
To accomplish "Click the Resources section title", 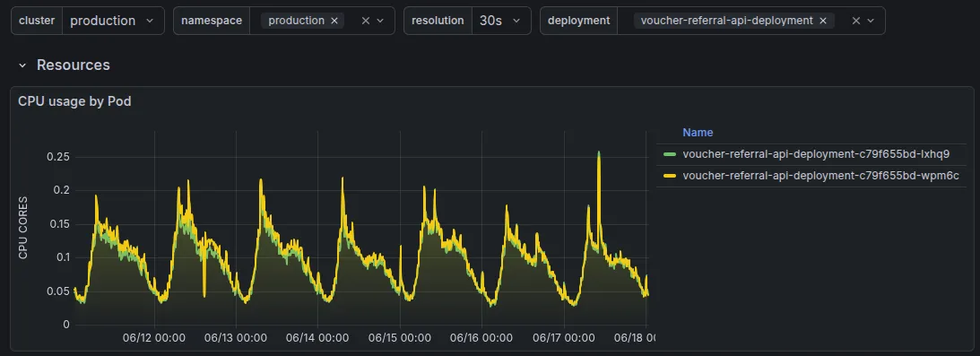I will pyautogui.click(x=74, y=65).
